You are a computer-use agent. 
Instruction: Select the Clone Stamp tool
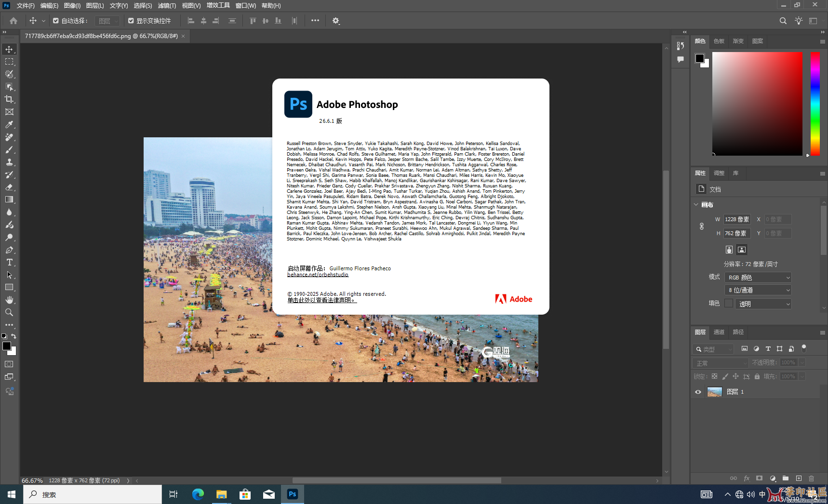tap(9, 162)
